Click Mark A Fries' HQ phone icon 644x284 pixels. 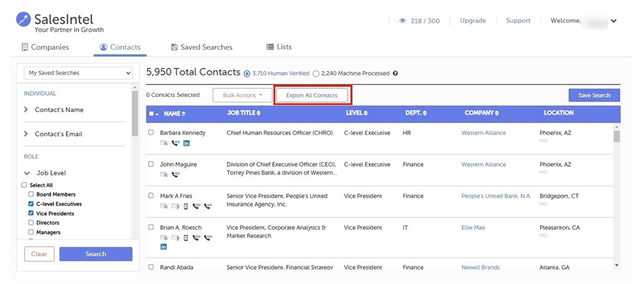(208, 206)
